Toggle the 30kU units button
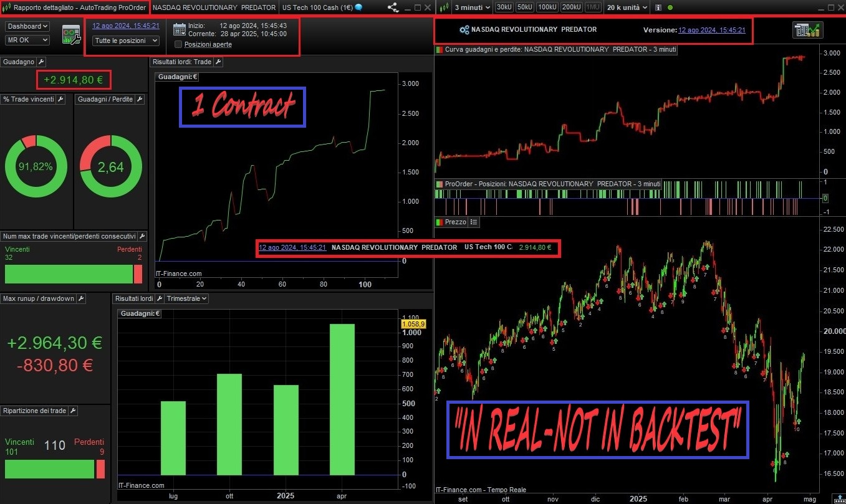This screenshot has width=846, height=504. click(504, 7)
